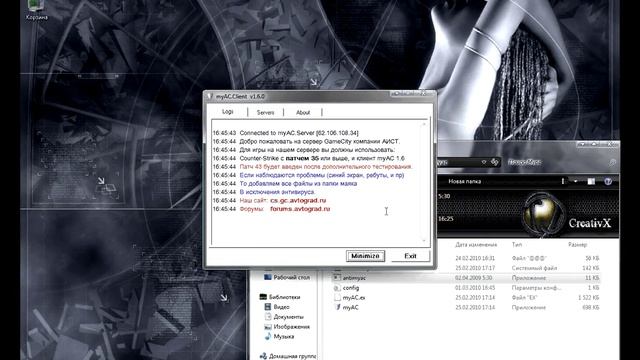
Task: Click Новая папка in Explorer toolbar
Action: [x=464, y=181]
